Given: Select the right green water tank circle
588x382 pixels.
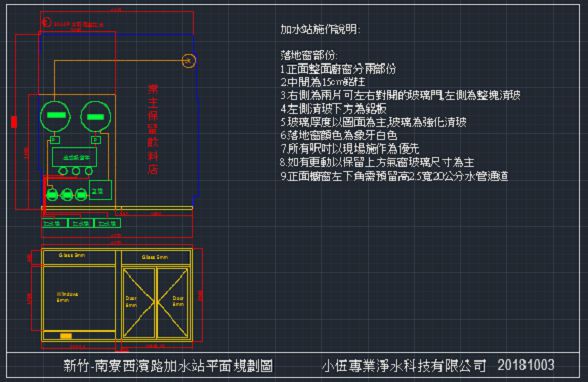Looking at the screenshot, I should coord(96,116).
